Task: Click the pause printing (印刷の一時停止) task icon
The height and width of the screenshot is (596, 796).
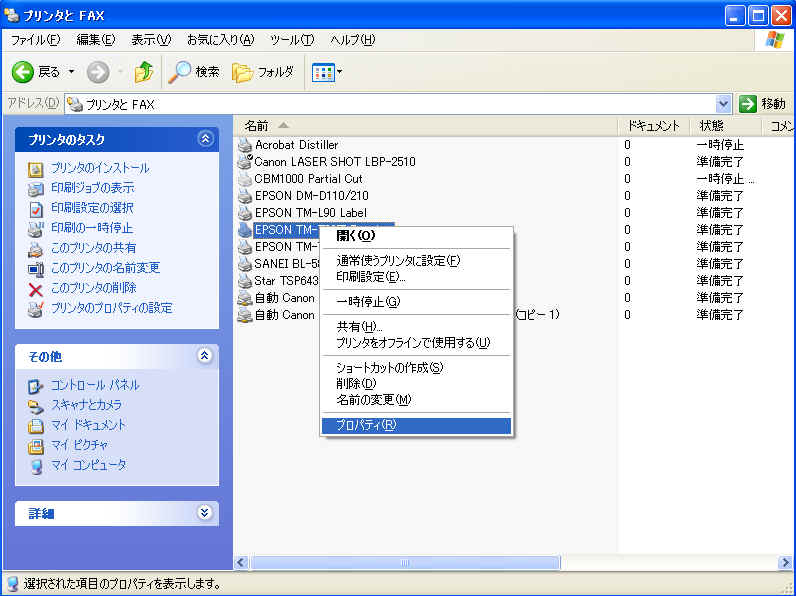Action: [x=36, y=228]
